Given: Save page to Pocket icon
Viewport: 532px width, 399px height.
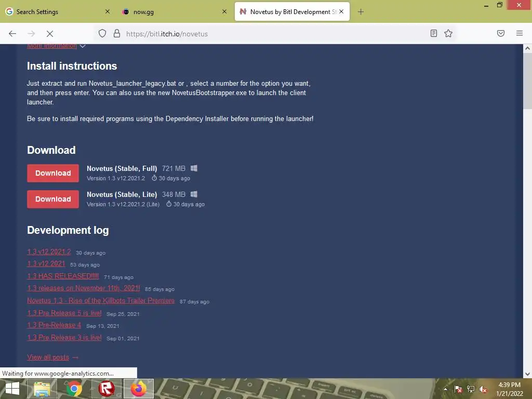Looking at the screenshot, I should pos(501,33).
